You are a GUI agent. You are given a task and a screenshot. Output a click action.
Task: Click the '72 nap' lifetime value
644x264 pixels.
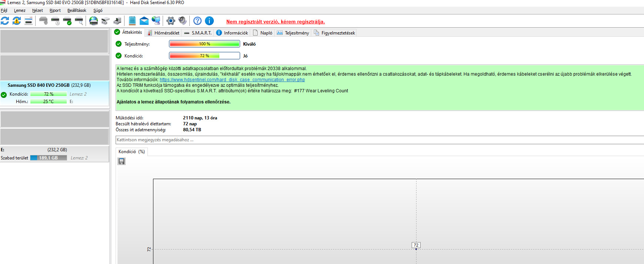[x=190, y=124]
